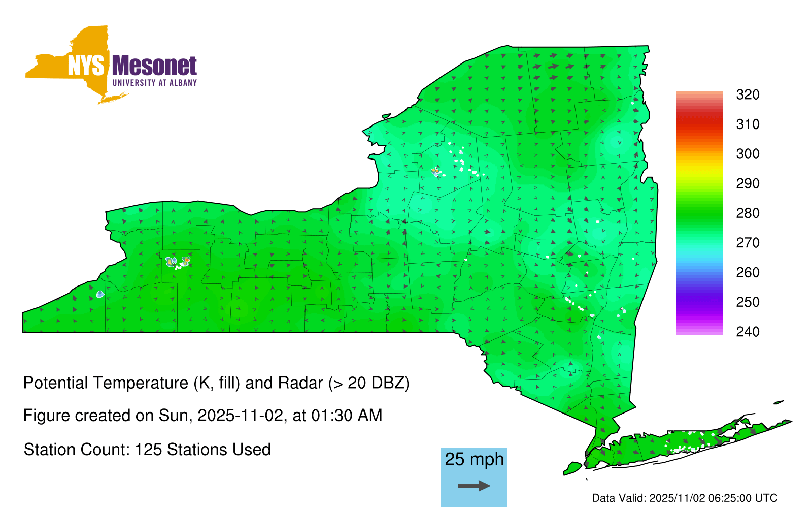Click the large wind arrow in northern New York

[553, 66]
